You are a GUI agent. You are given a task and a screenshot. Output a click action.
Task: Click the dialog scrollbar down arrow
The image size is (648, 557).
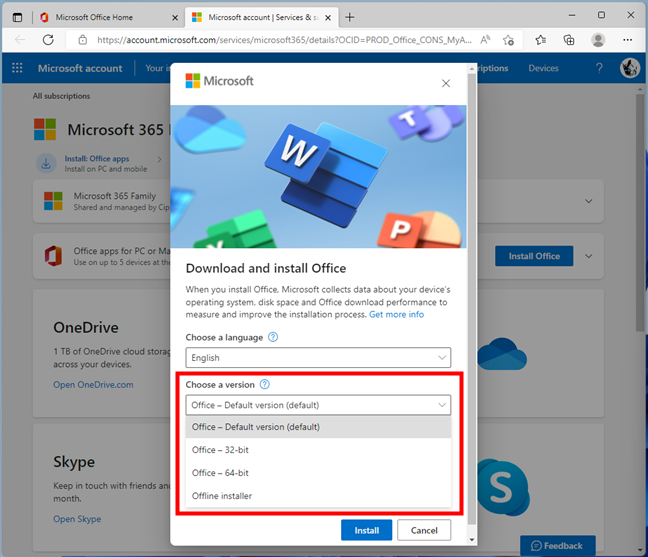(x=472, y=540)
